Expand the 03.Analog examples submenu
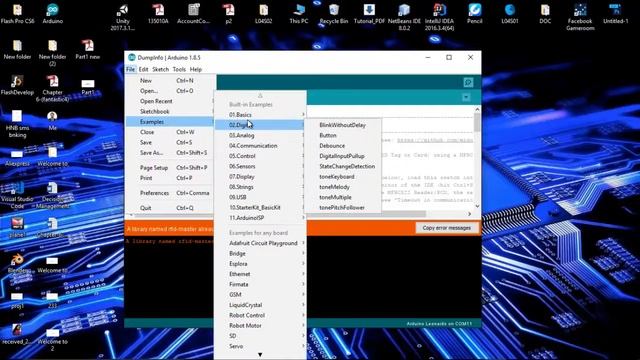Screen dimensions: 640x360 [x=260, y=136]
